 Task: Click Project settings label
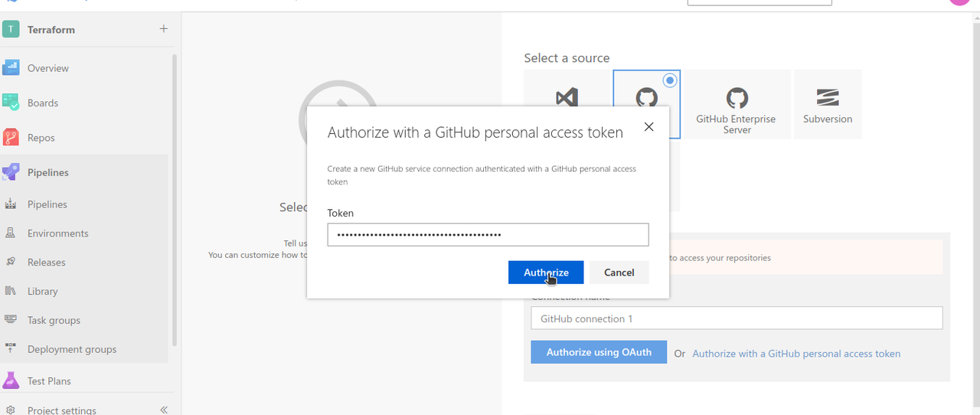point(62,410)
